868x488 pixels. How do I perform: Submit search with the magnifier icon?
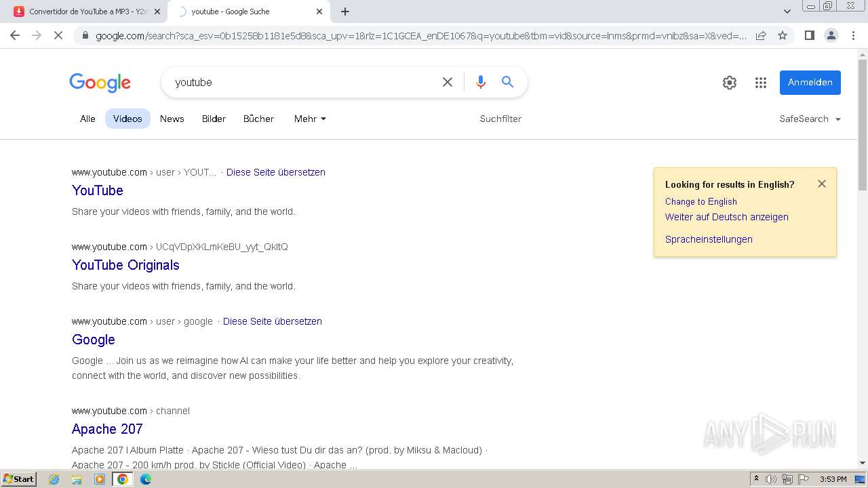click(507, 82)
